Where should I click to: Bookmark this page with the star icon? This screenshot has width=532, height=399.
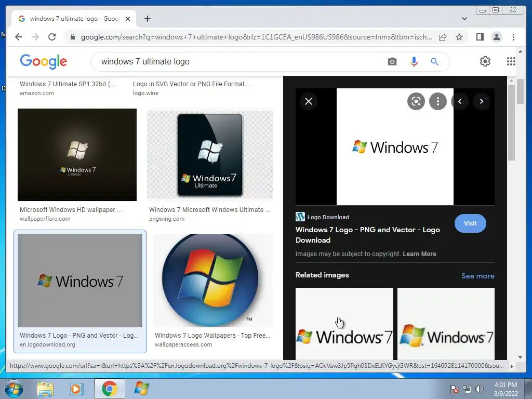pyautogui.click(x=459, y=37)
